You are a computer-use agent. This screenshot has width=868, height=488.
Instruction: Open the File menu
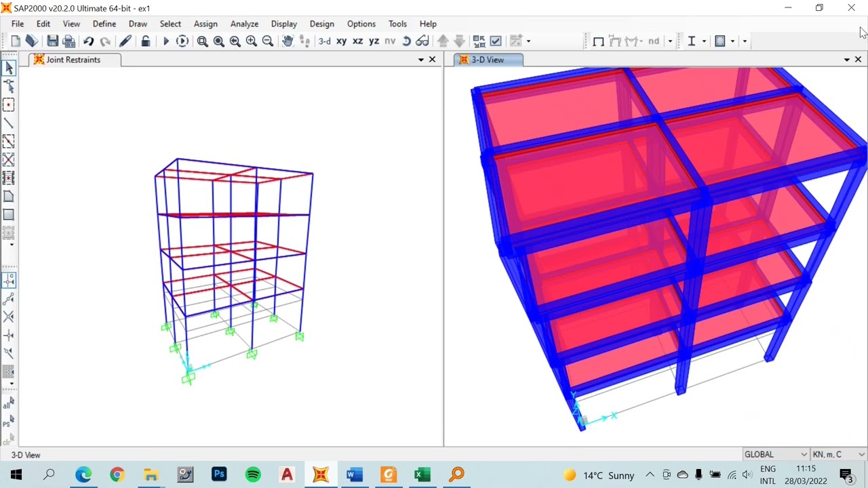[x=18, y=24]
